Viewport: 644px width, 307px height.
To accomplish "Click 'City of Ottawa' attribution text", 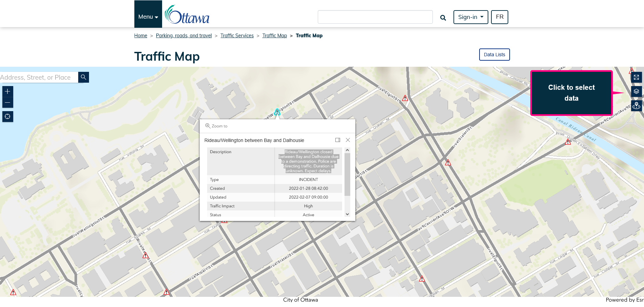I will tap(301, 300).
